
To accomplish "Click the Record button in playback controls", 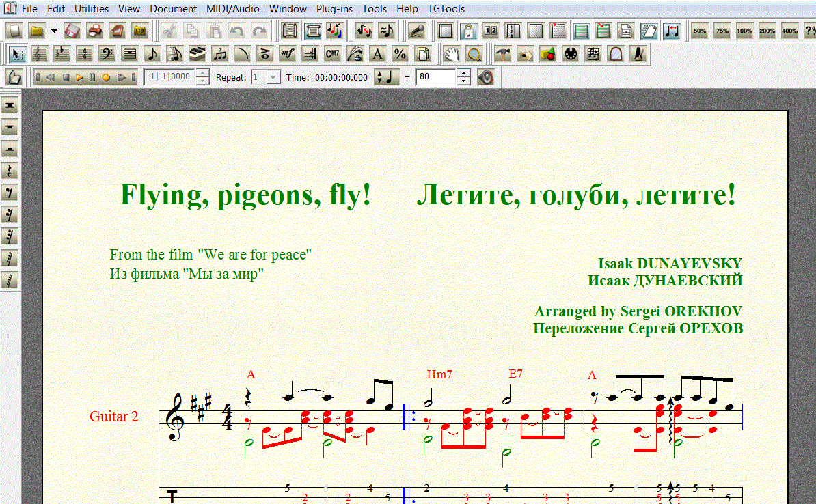I will coord(106,77).
